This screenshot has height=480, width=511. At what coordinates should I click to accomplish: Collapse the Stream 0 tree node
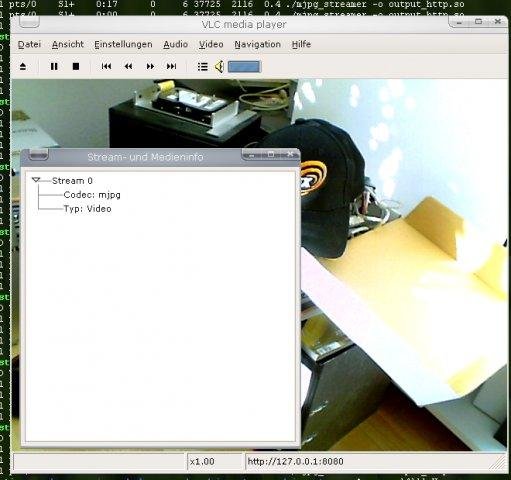click(x=36, y=180)
